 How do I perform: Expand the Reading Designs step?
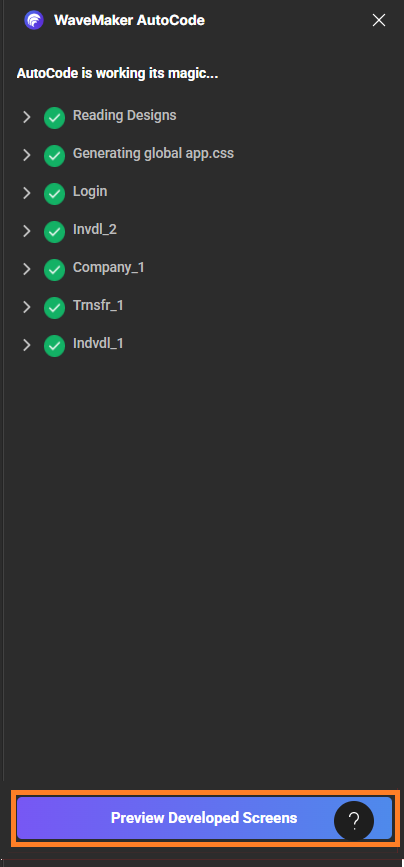(x=26, y=117)
